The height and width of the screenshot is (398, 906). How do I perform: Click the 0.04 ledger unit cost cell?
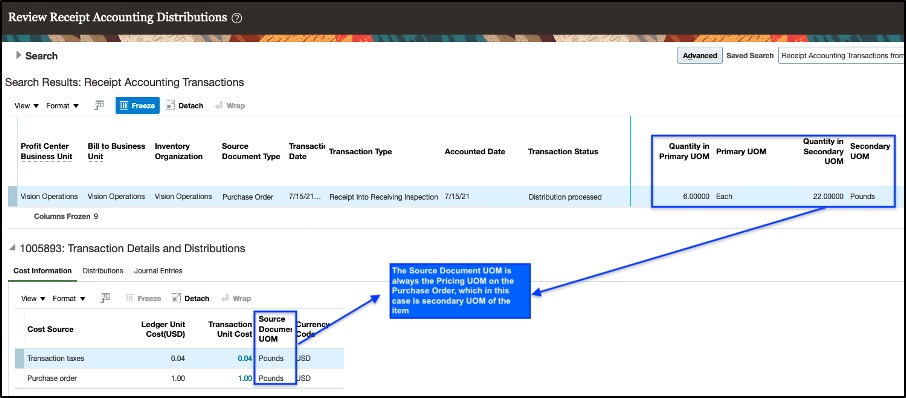(x=178, y=359)
